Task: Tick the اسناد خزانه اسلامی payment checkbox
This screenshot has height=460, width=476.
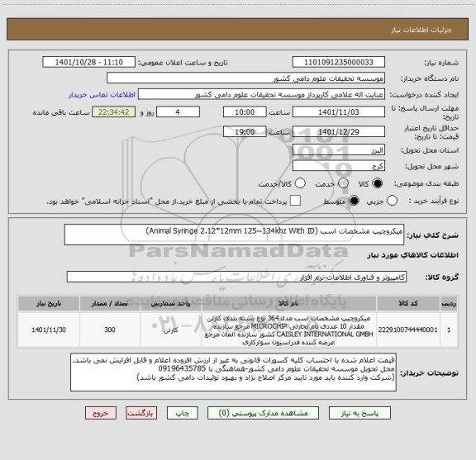Action: tap(295, 201)
